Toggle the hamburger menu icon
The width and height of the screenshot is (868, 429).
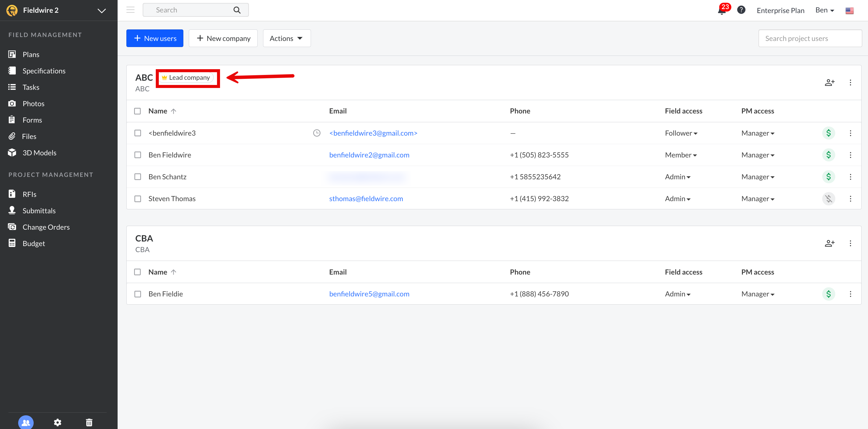click(130, 10)
